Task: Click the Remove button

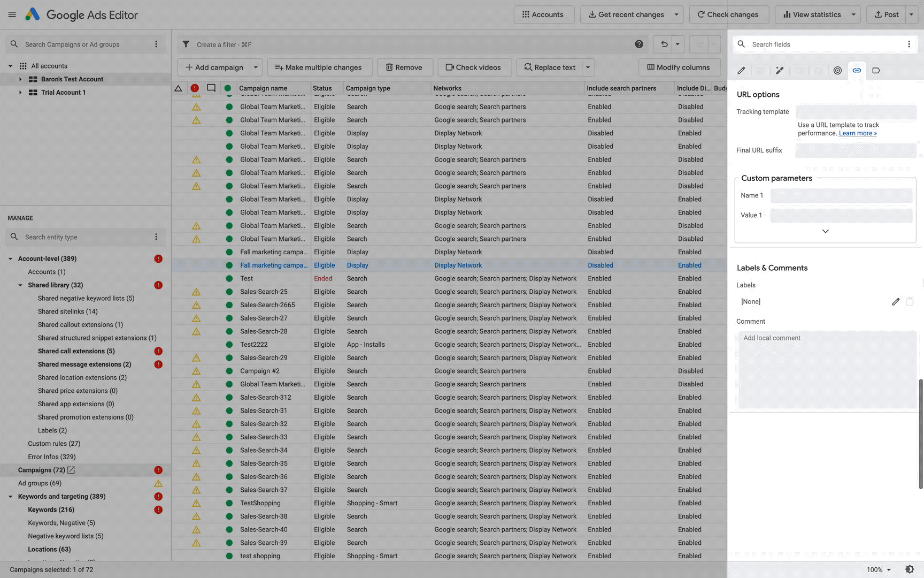Action: (404, 67)
